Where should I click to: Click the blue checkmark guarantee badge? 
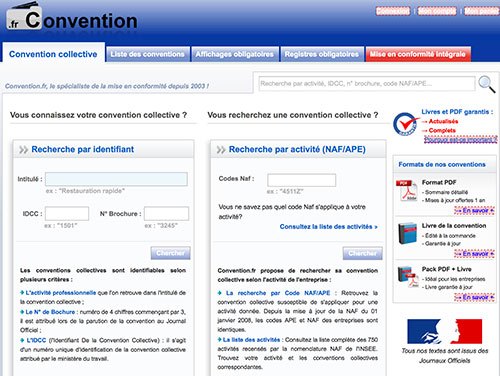tap(405, 124)
